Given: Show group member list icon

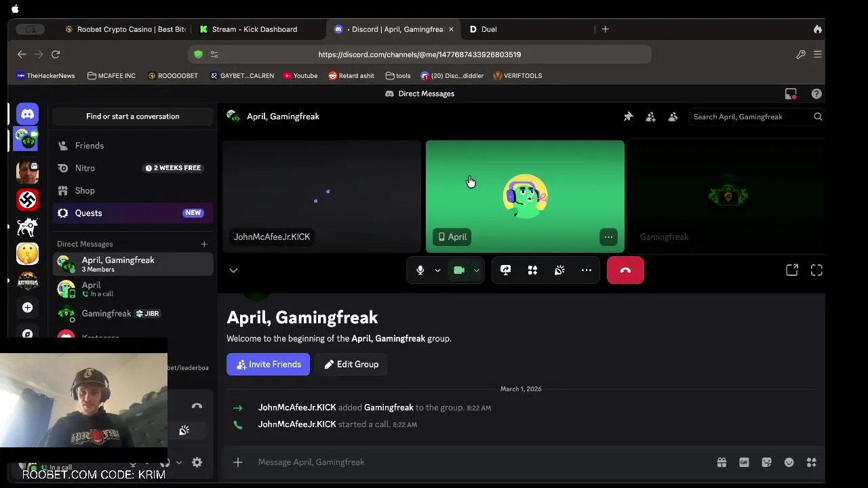Looking at the screenshot, I should (673, 117).
